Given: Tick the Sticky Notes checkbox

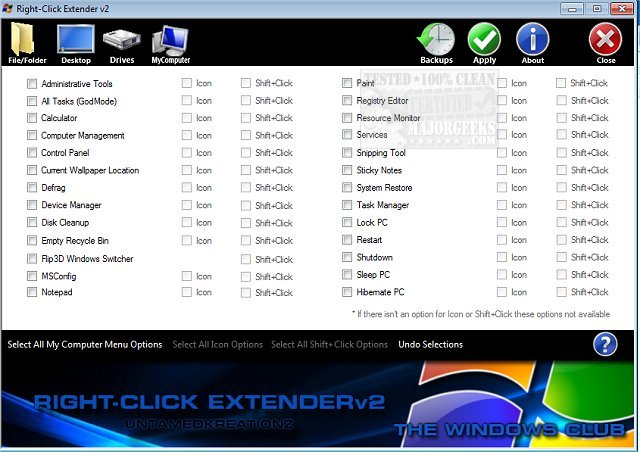Looking at the screenshot, I should (x=347, y=170).
